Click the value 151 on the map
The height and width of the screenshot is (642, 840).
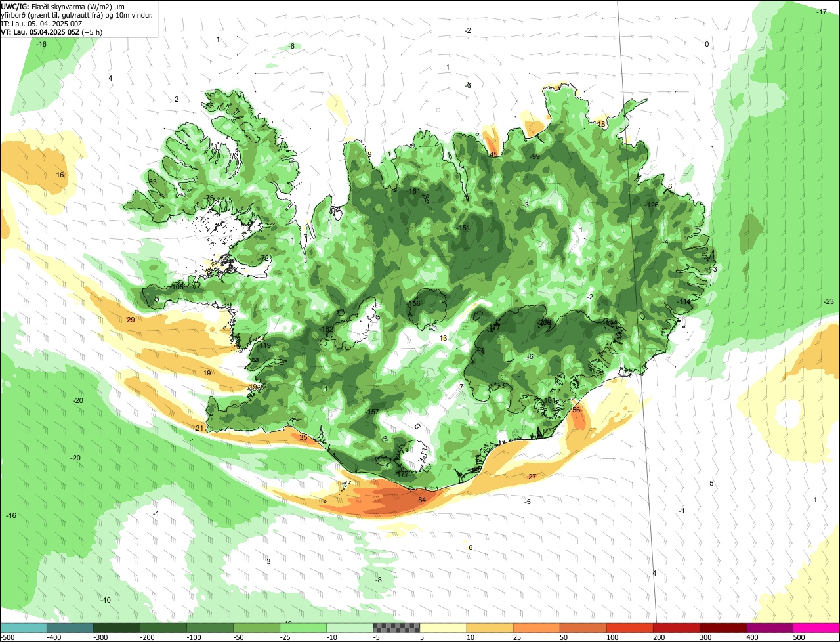pyautogui.click(x=465, y=228)
